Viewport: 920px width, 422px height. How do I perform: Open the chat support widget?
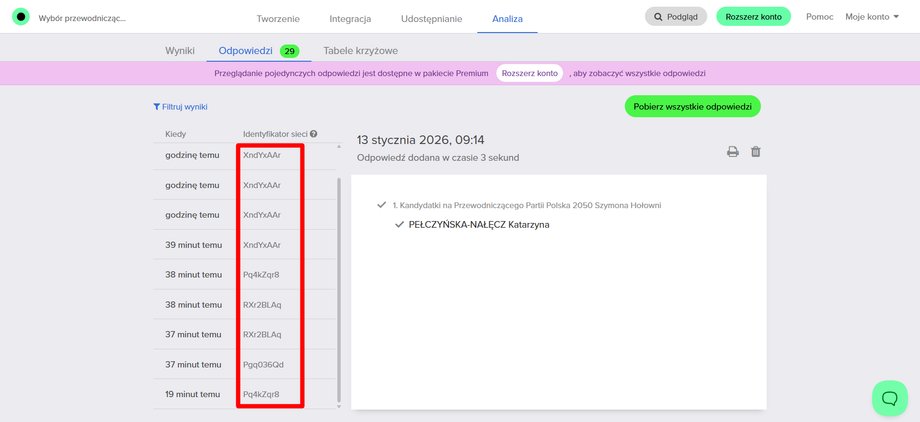[889, 398]
